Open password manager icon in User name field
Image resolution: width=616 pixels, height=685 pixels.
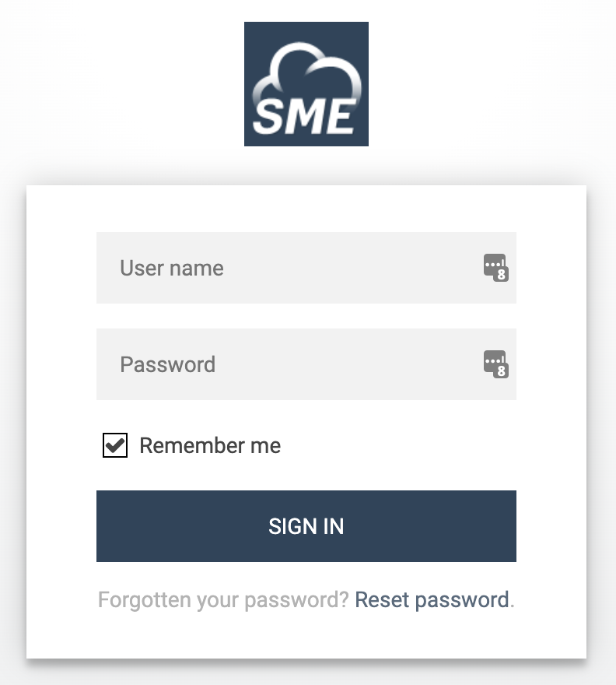pyautogui.click(x=495, y=267)
